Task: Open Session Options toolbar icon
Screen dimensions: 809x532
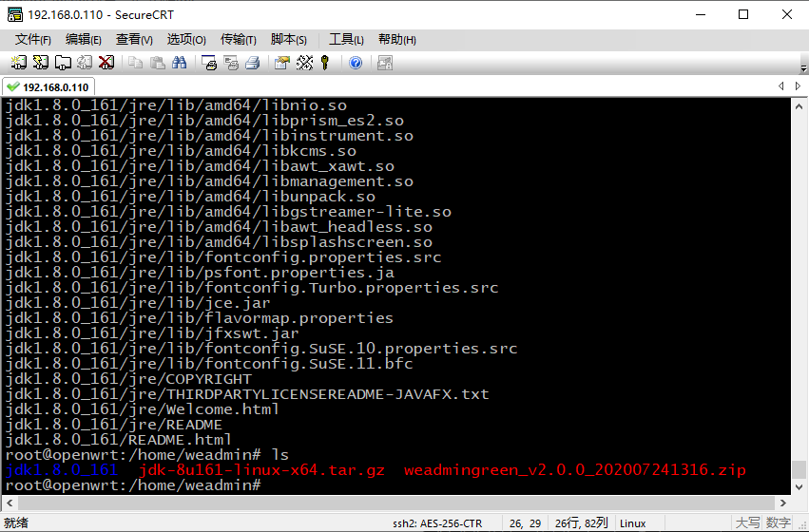Action: coord(281,63)
